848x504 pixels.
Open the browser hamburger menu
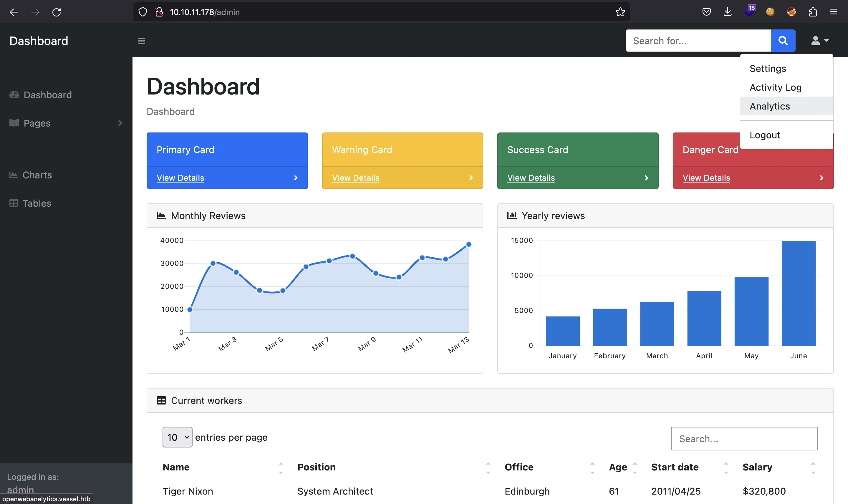834,12
